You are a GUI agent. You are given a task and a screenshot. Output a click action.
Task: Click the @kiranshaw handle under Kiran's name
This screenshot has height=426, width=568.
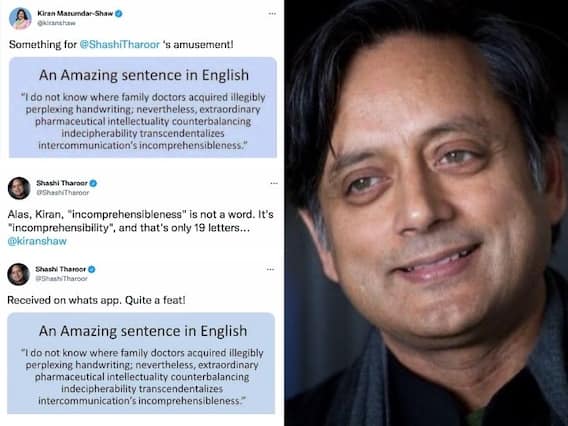click(57, 23)
